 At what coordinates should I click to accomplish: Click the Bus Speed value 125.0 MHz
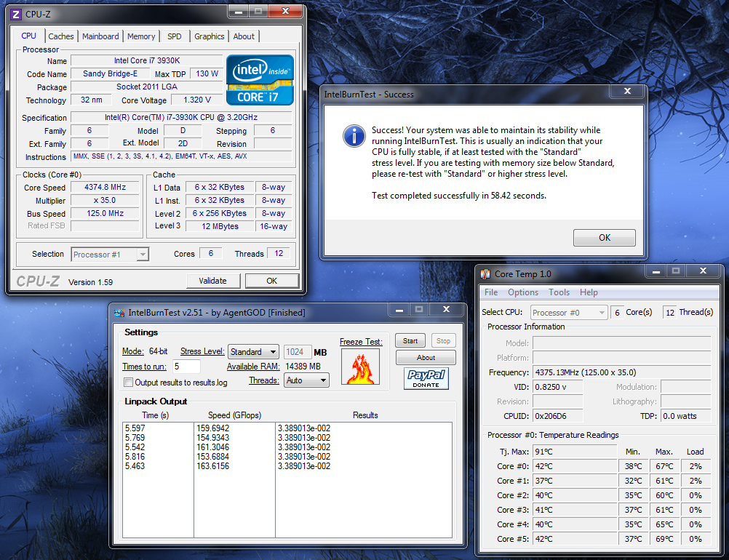click(x=105, y=213)
